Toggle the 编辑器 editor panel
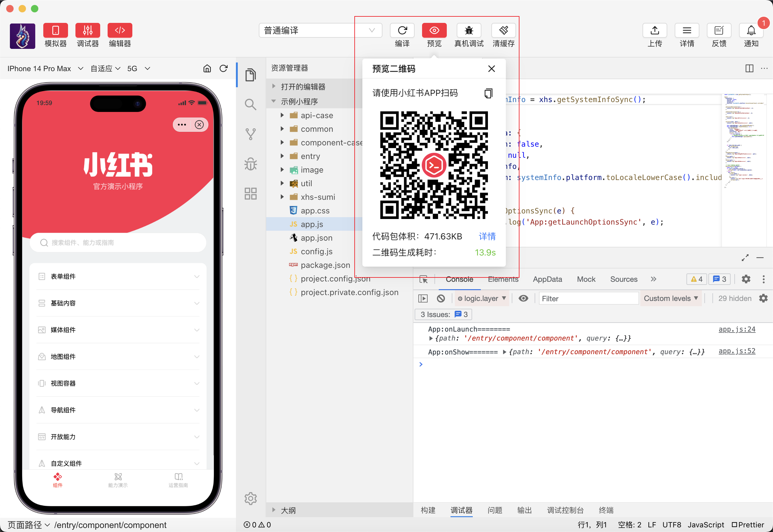Screen dimensions: 773x532 pos(120,31)
